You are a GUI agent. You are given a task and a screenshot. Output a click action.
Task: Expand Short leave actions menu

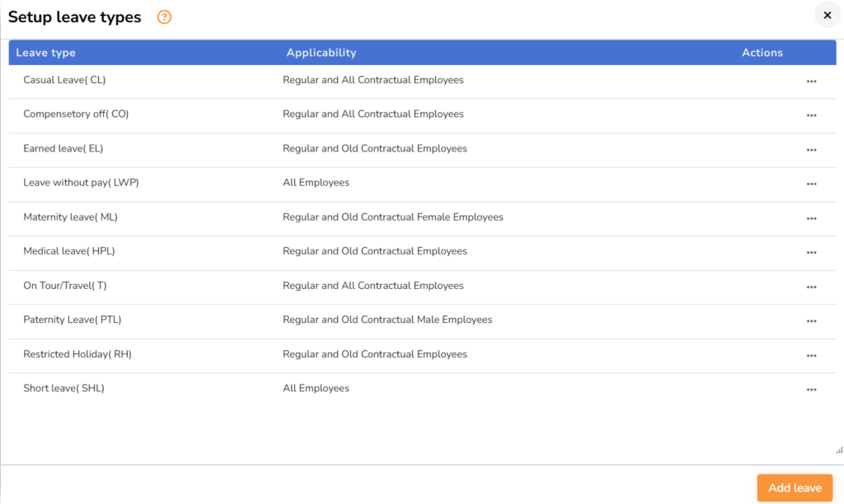tap(811, 390)
